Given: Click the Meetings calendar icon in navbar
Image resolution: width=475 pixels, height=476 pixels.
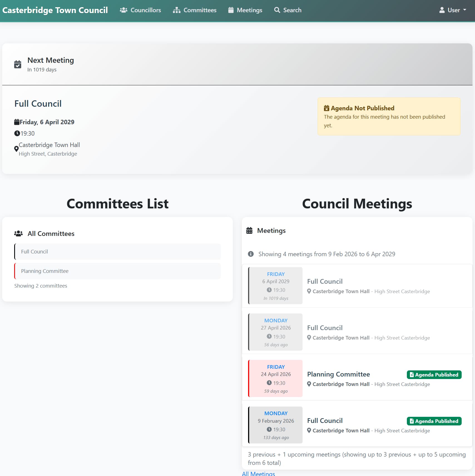Looking at the screenshot, I should [231, 10].
